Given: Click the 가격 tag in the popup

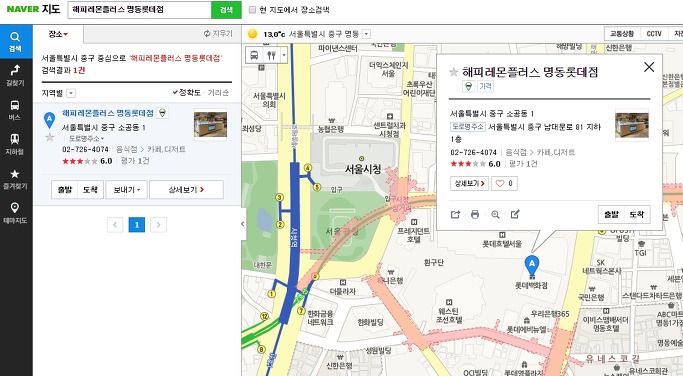Looking at the screenshot, I should (485, 86).
